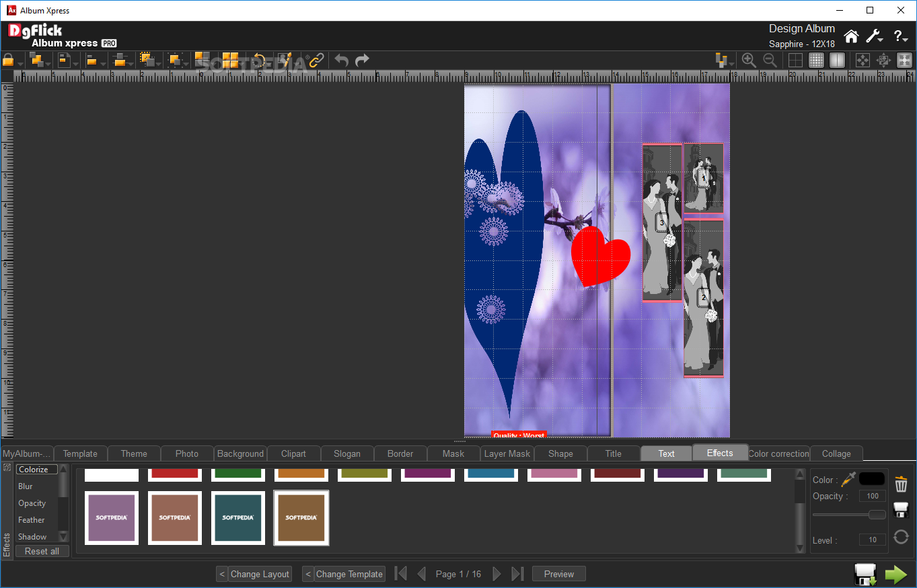Open the Photo tab
The image size is (917, 588).
187,453
